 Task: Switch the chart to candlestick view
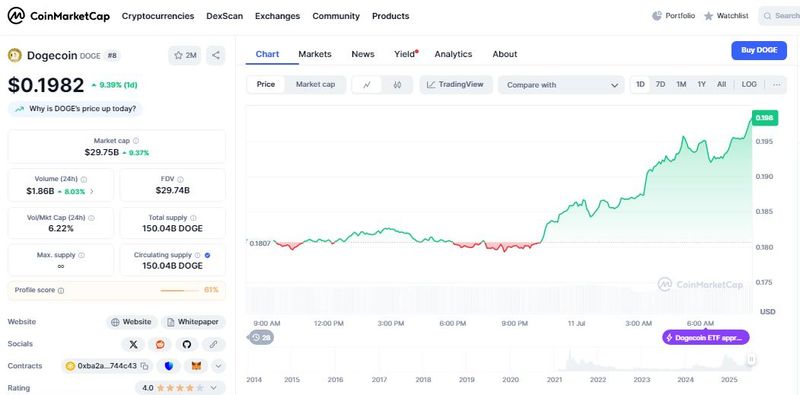click(x=397, y=85)
